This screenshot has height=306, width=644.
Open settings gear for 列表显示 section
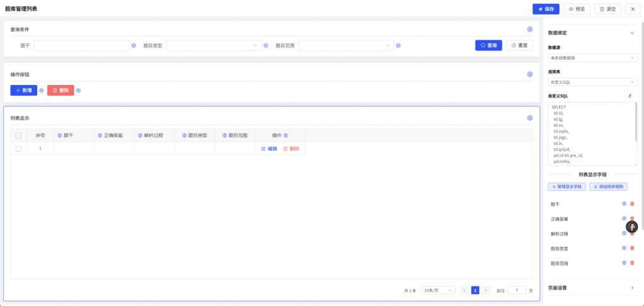pos(530,118)
